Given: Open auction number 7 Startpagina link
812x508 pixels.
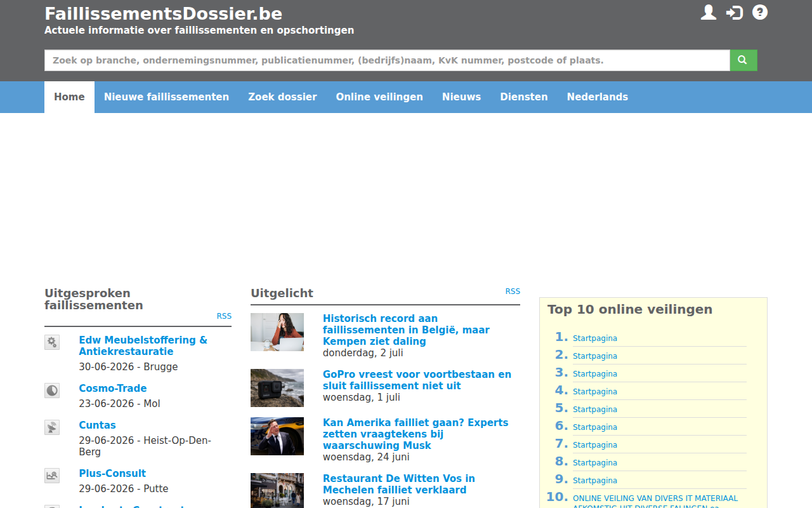Looking at the screenshot, I should tap(595, 445).
